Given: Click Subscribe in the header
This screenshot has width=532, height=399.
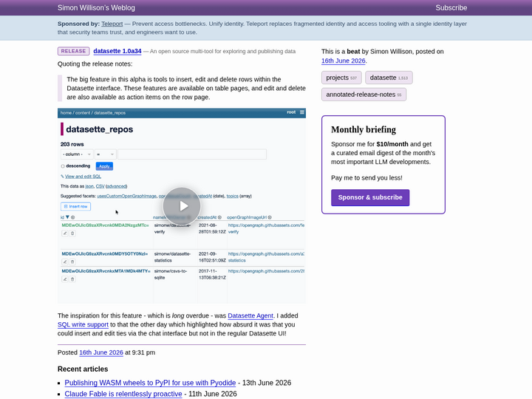Looking at the screenshot, I should (x=451, y=8).
